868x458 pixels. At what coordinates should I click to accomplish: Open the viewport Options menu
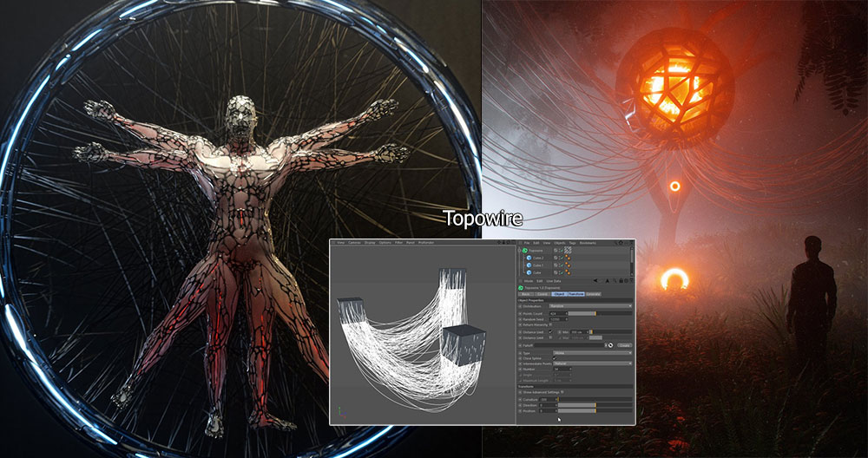point(385,243)
